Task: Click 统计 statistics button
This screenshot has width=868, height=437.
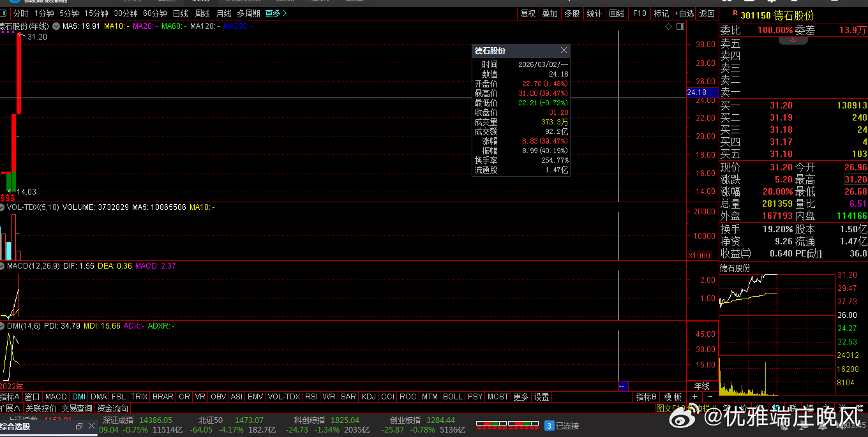Action: click(594, 13)
